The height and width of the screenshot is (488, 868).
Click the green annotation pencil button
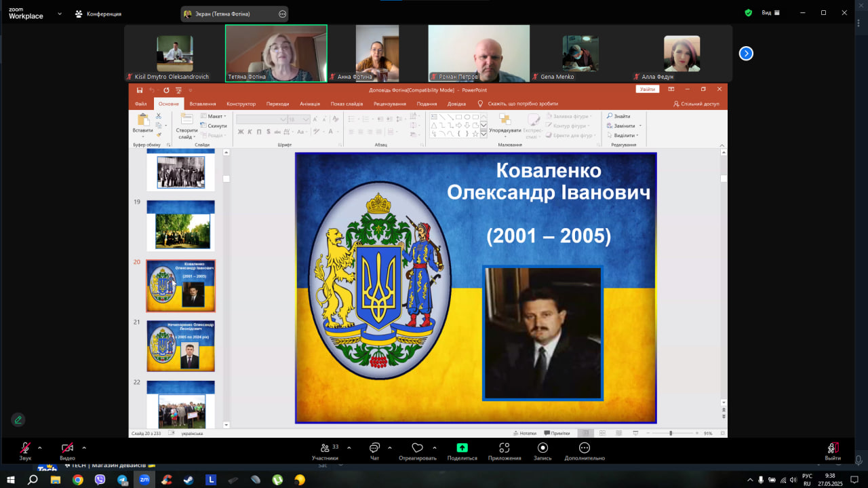[x=18, y=419]
